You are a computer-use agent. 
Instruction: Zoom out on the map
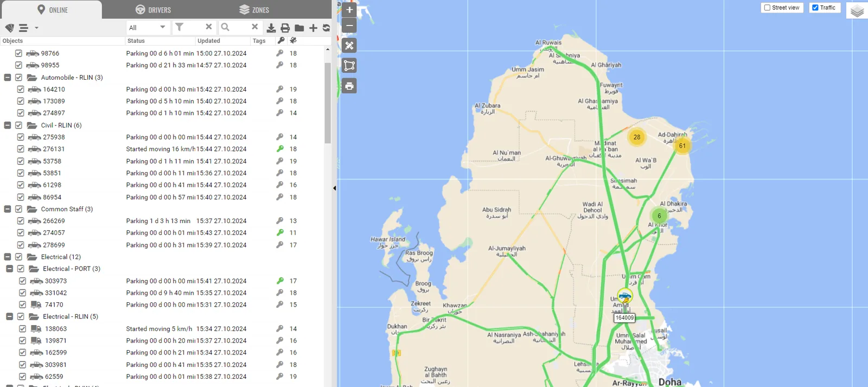349,26
